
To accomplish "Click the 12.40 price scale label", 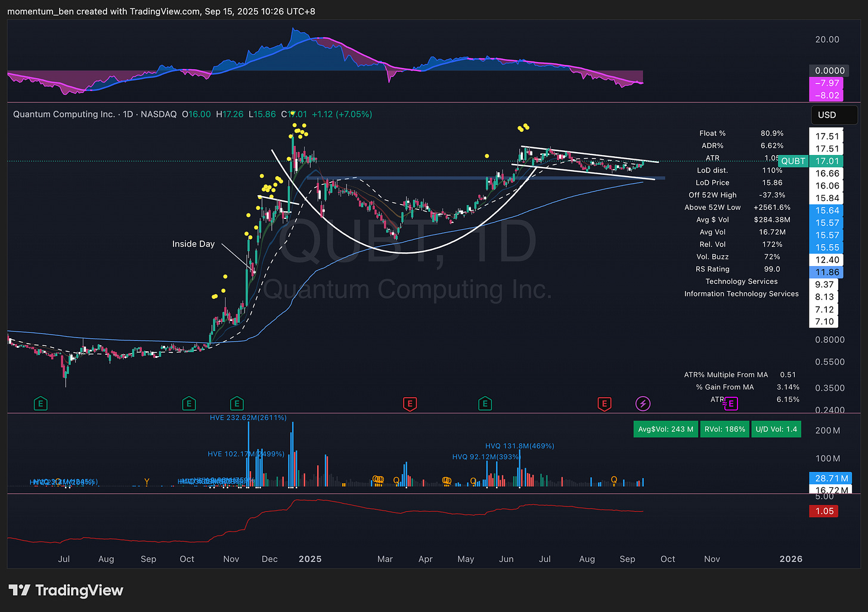I will (827, 259).
